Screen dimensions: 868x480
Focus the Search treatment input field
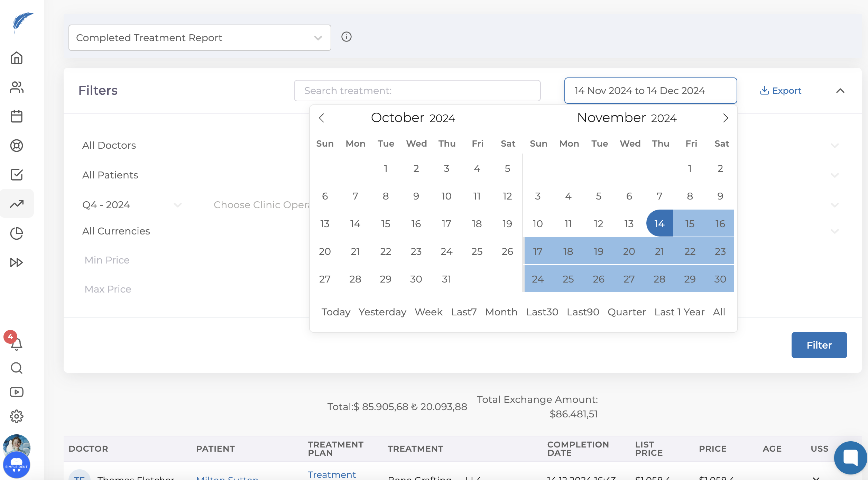pyautogui.click(x=417, y=91)
